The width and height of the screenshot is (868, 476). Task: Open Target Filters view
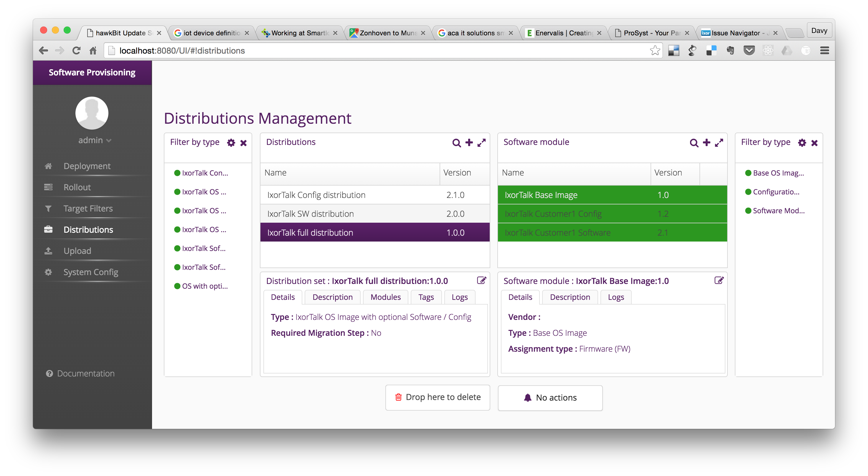click(88, 208)
